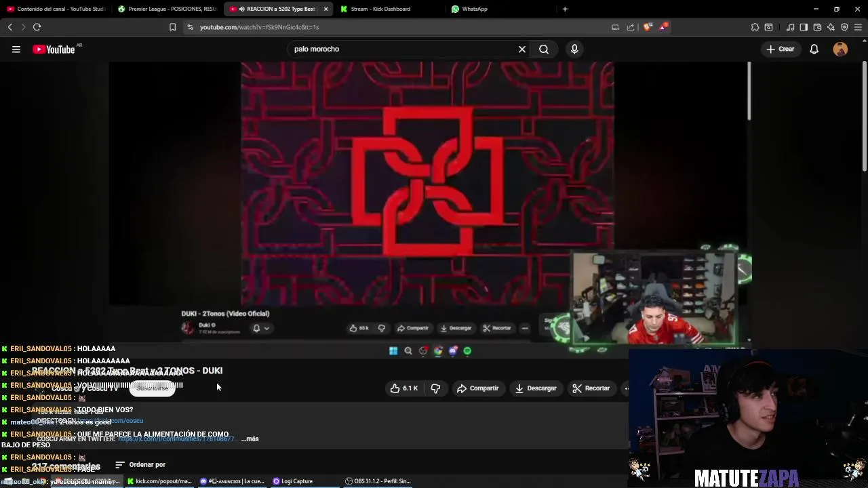The width and height of the screenshot is (868, 488).
Task: Open three-dot menu under DUKI video
Action: click(x=525, y=328)
